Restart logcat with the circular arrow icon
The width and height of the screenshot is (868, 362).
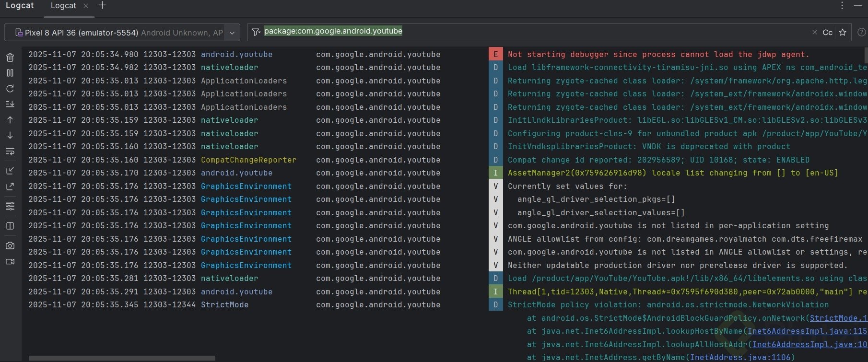click(x=10, y=89)
